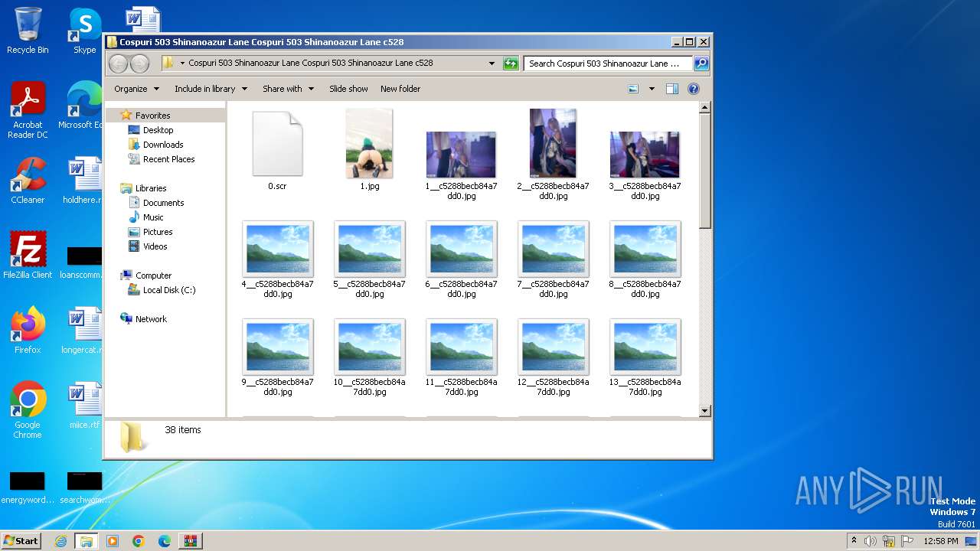Click the clock showing 12:58 PM

(941, 541)
